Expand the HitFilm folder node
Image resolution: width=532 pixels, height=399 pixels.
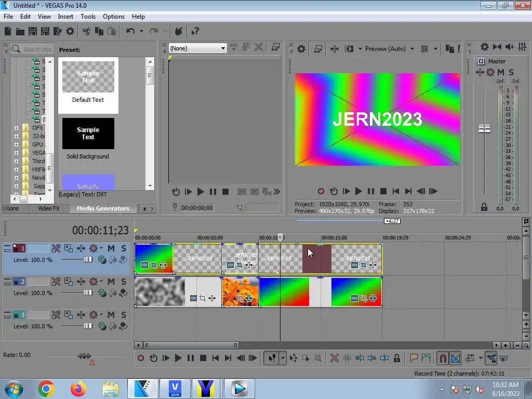16,169
